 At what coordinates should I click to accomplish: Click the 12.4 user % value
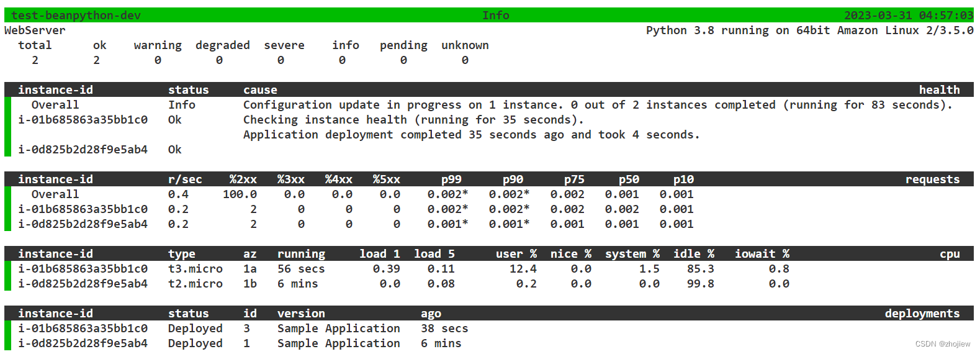pyautogui.click(x=523, y=269)
